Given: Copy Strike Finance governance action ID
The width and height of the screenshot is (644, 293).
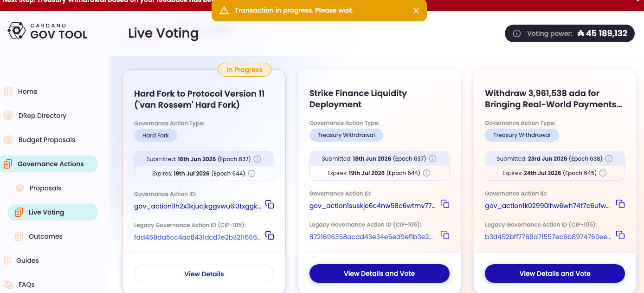Looking at the screenshot, I should (x=445, y=204).
